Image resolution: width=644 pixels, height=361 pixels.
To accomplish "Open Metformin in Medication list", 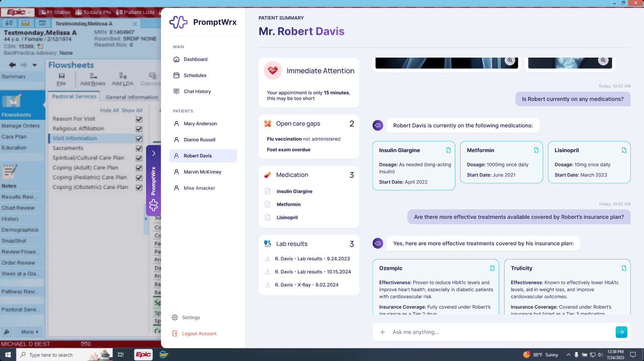I will (288, 204).
